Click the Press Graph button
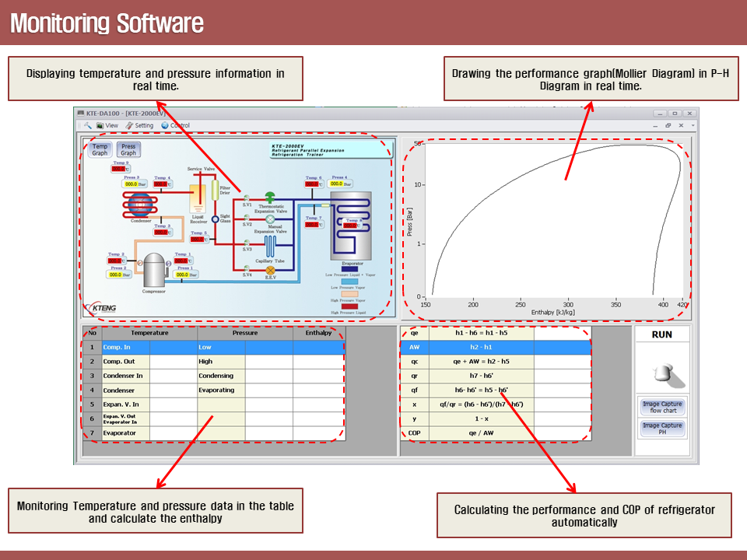 (128, 149)
